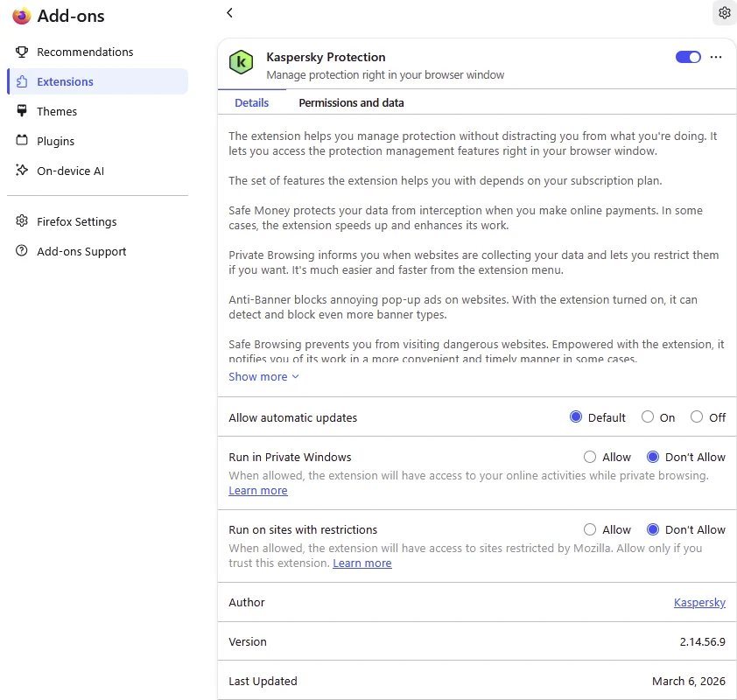Click the Run in Private Windows label

coord(290,457)
